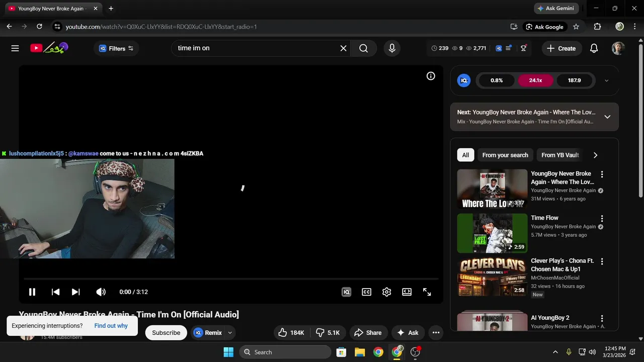Go to YouTube home via logo

[49, 48]
